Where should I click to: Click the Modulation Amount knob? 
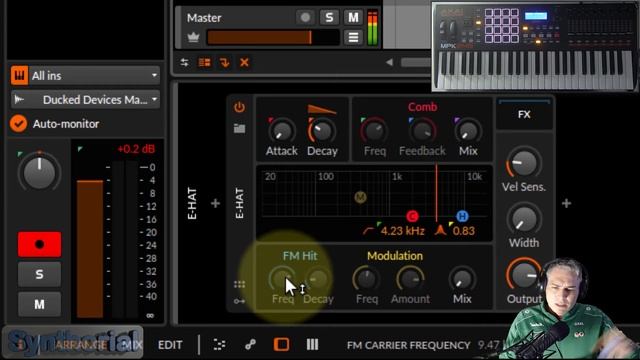point(410,279)
